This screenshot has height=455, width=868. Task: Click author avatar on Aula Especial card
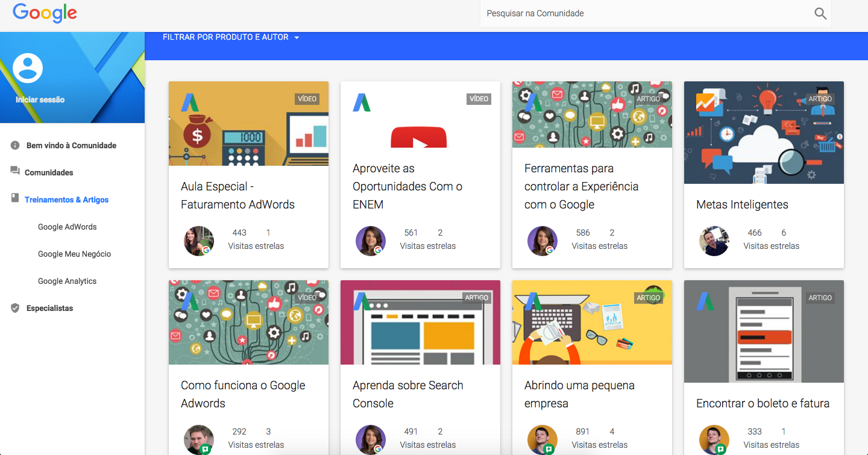pyautogui.click(x=199, y=241)
